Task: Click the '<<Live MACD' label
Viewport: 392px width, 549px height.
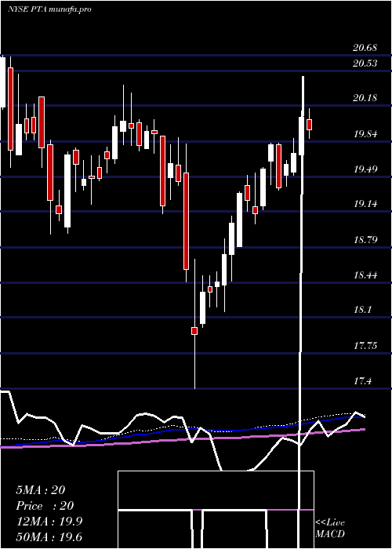Action: tap(330, 529)
